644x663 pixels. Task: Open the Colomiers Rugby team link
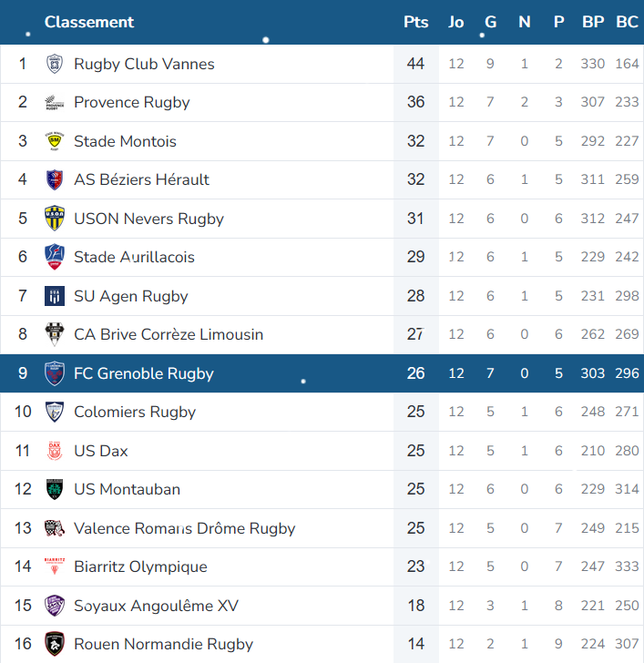(x=135, y=412)
